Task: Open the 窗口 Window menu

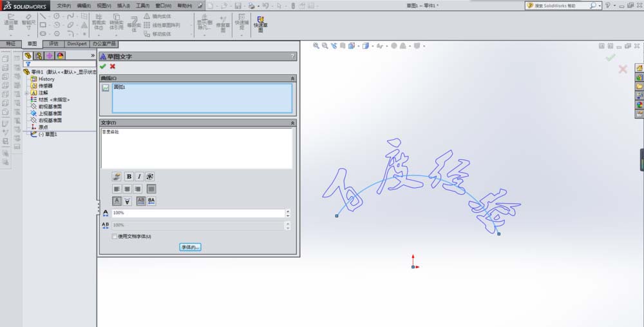Action: tap(164, 6)
